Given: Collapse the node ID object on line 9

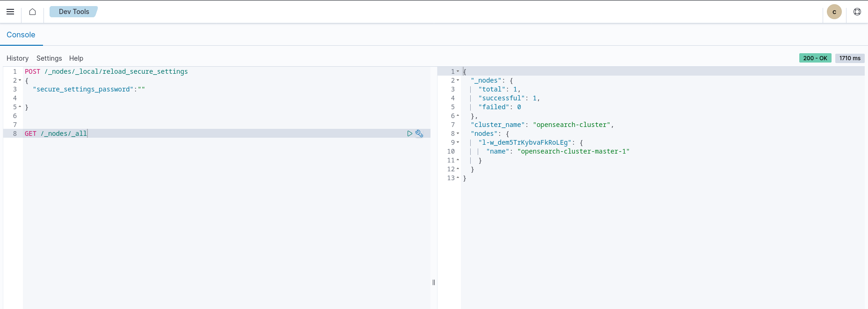Looking at the screenshot, I should point(458,142).
